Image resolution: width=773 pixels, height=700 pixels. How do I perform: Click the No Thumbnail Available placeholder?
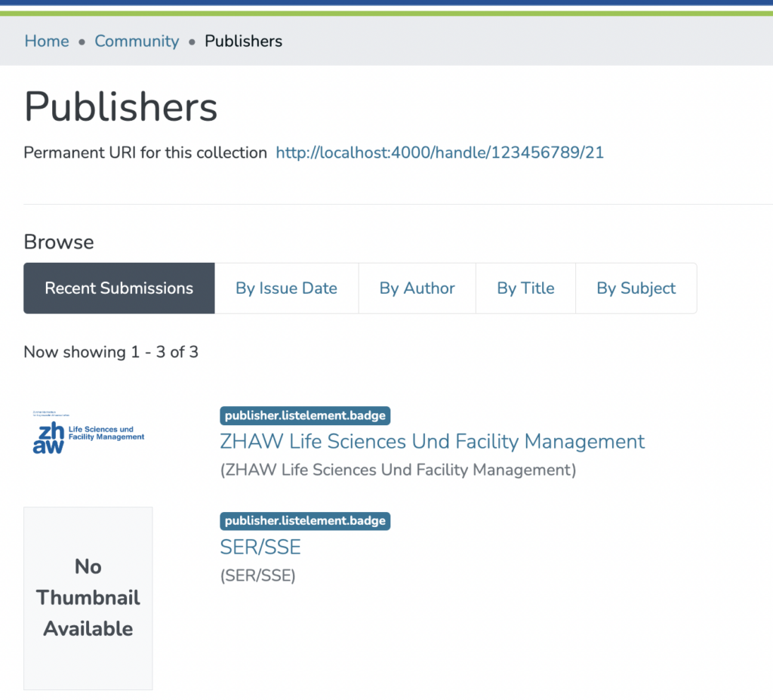88,598
